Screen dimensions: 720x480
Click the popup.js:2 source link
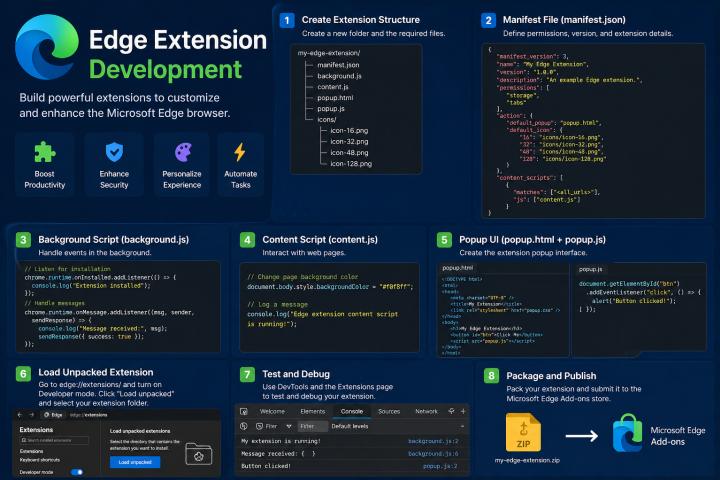(x=439, y=465)
